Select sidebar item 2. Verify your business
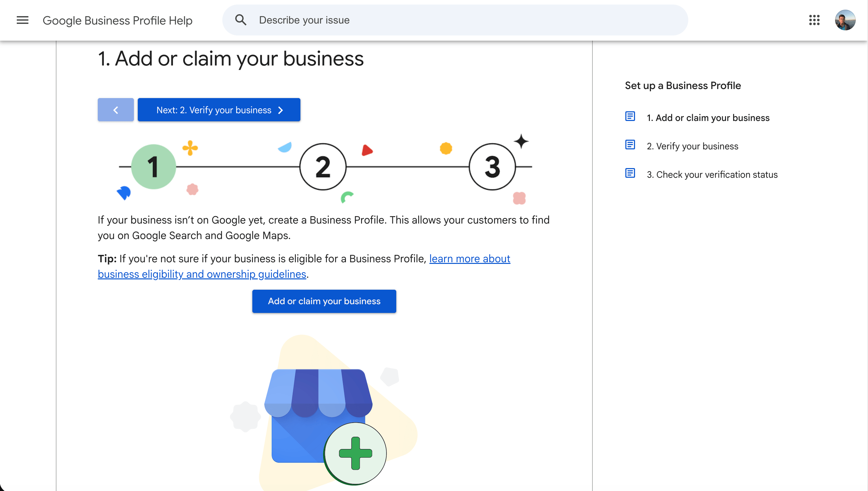868x491 pixels. click(x=692, y=146)
